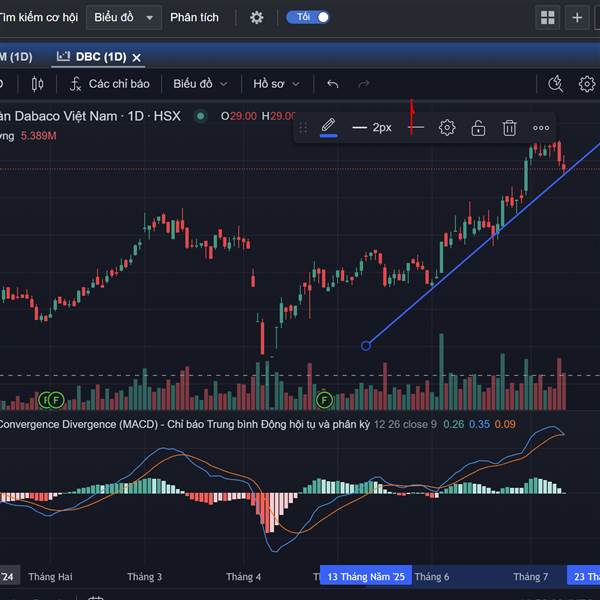600x600 pixels.
Task: Open more options for the drawing
Action: [541, 128]
